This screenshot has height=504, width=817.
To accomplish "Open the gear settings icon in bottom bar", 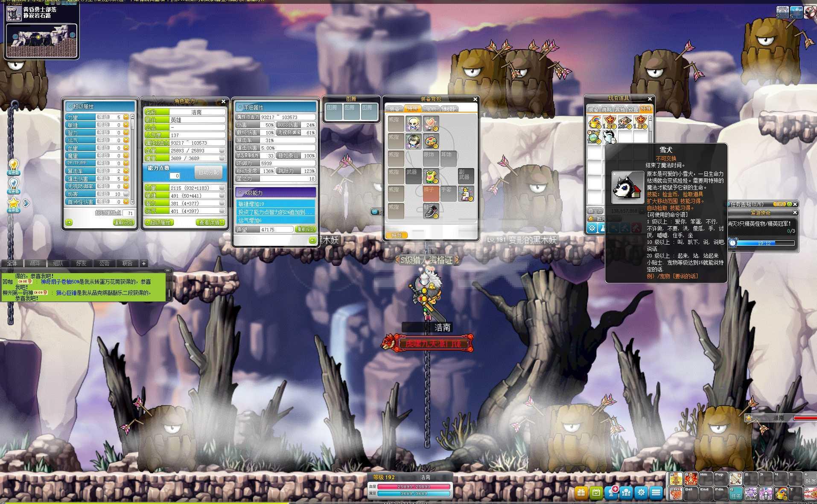I will tap(641, 493).
